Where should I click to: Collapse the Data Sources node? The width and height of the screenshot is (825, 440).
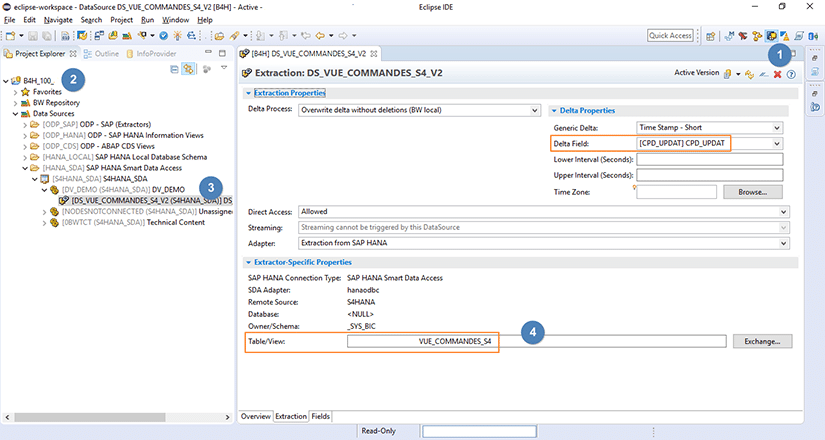coord(16,114)
